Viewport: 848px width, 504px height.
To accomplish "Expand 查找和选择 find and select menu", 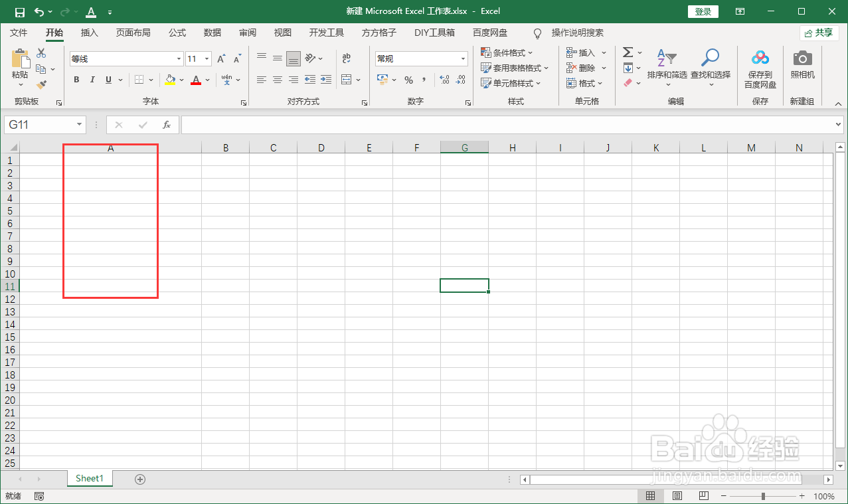I will 711,68.
